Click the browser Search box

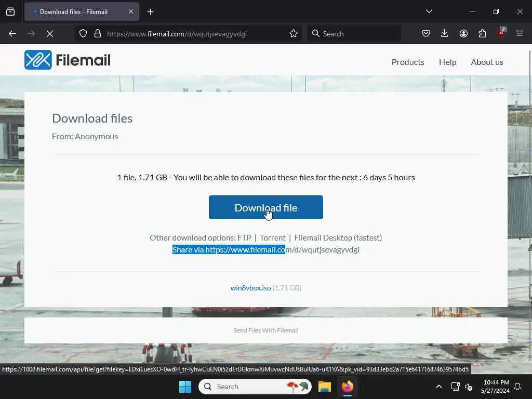tap(354, 34)
